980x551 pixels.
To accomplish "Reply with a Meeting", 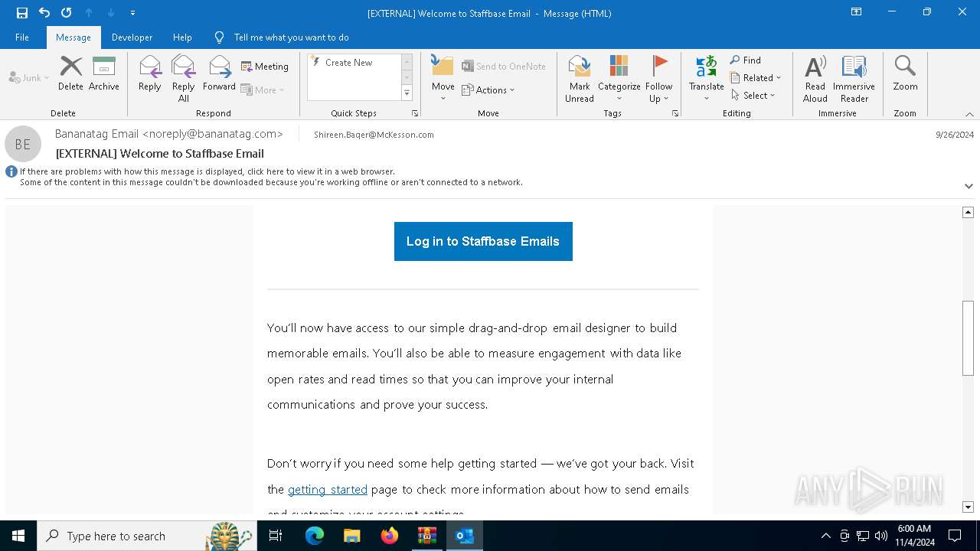I will [265, 67].
